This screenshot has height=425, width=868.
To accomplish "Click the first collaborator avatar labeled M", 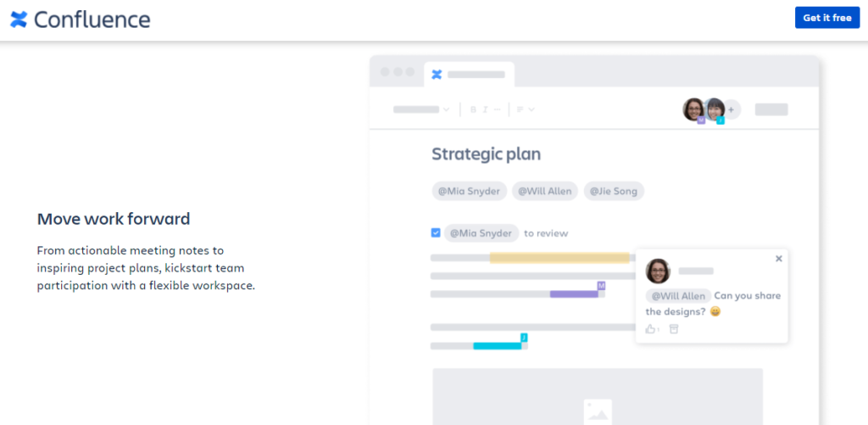I will [x=693, y=109].
